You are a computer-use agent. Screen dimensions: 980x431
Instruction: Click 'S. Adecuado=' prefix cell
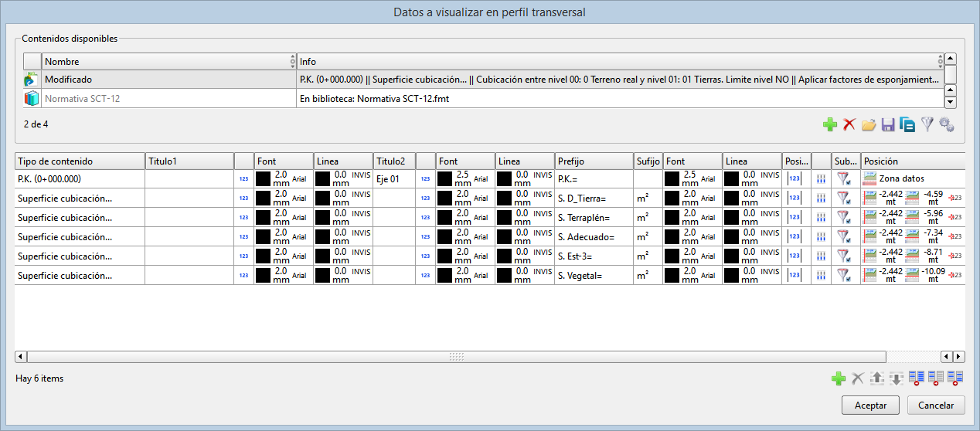(594, 236)
